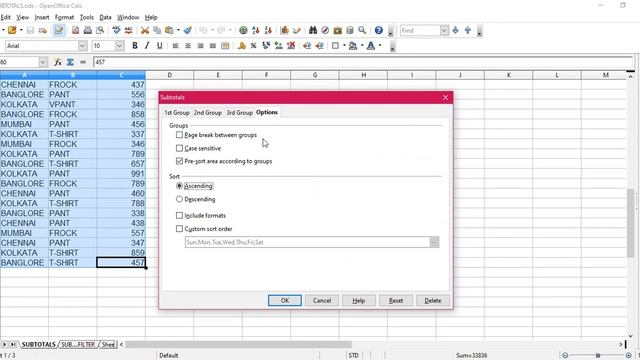Click OK in Subtotals dialog

[285, 300]
